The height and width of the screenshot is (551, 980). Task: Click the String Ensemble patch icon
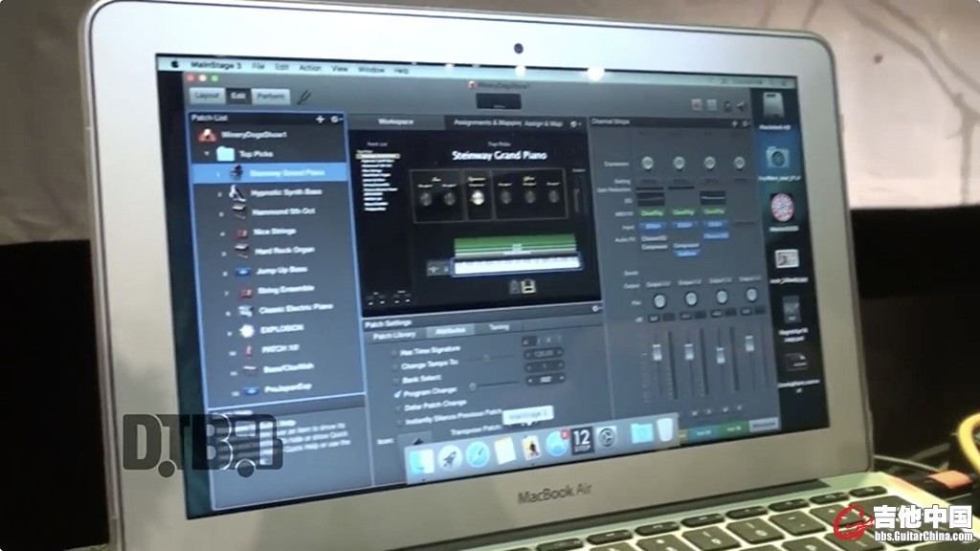(245, 291)
